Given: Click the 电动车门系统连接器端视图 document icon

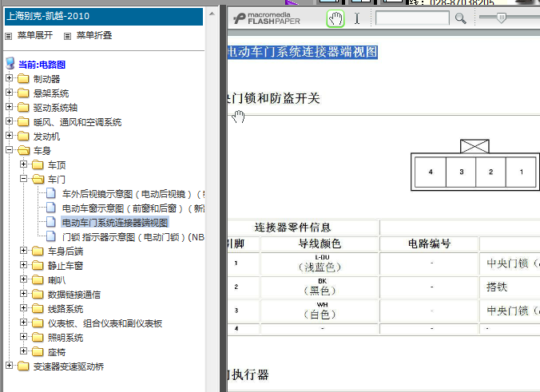Looking at the screenshot, I should pos(51,222).
